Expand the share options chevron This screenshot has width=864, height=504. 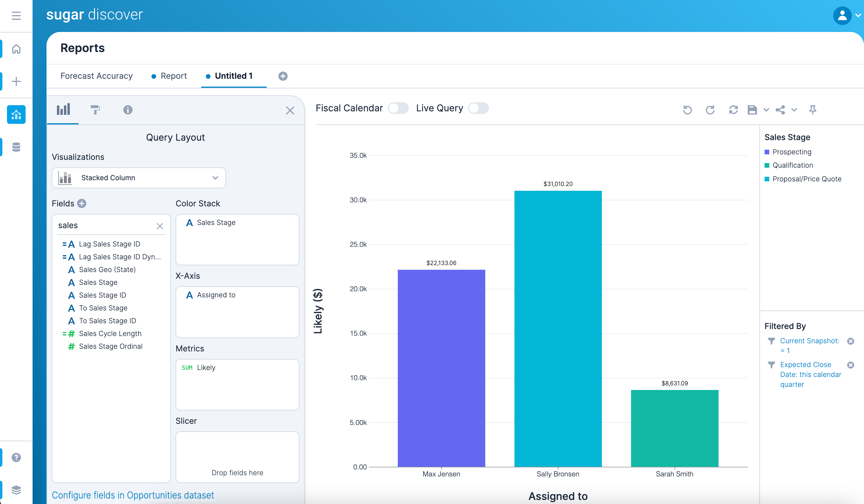[x=794, y=110]
